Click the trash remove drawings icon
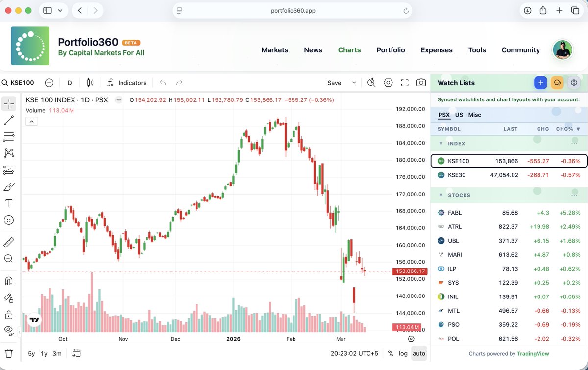Screen dimensions: 588x370 click(x=9, y=353)
